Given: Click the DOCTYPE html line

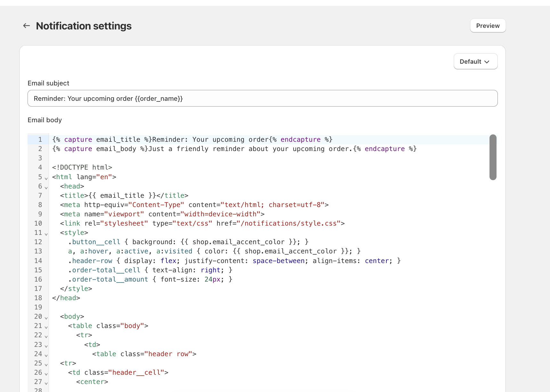Looking at the screenshot, I should [x=82, y=167].
